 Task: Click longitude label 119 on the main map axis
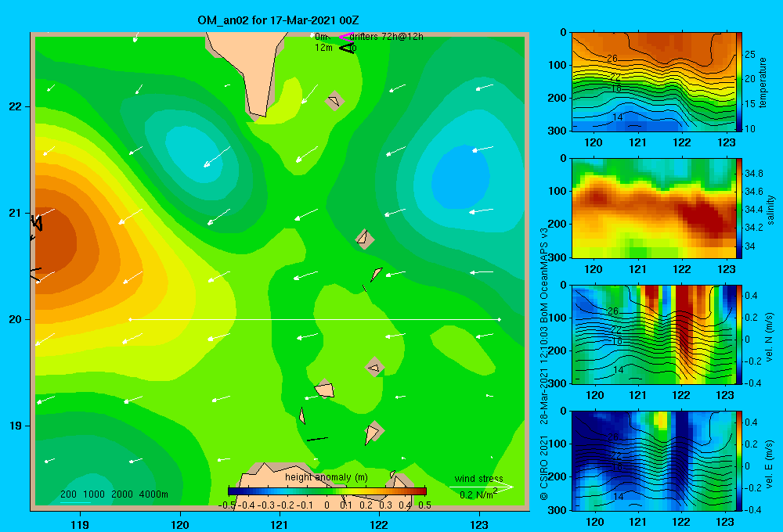point(80,524)
